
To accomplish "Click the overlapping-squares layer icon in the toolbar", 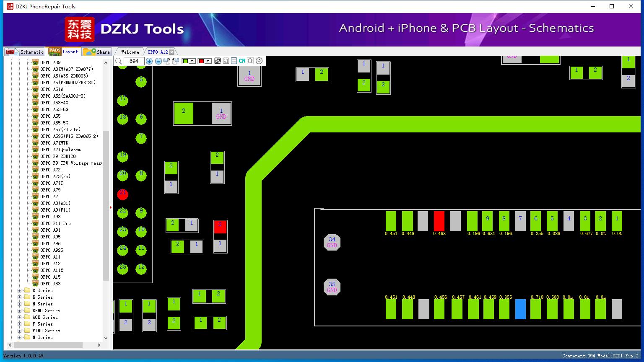I will click(x=218, y=61).
